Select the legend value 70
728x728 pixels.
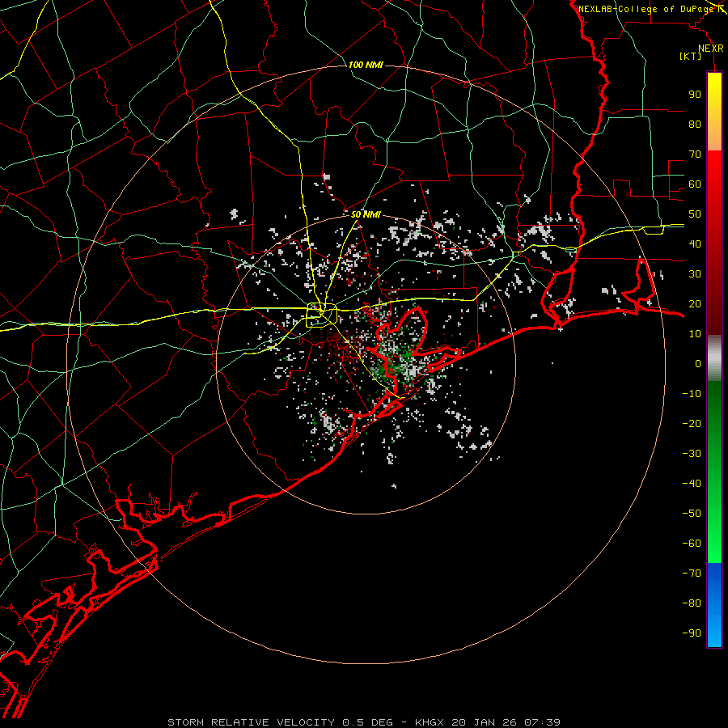tap(695, 154)
